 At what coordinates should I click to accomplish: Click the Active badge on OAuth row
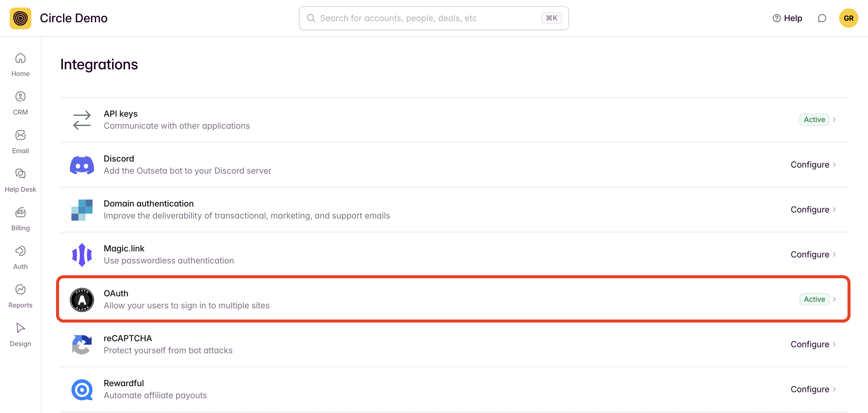(814, 299)
